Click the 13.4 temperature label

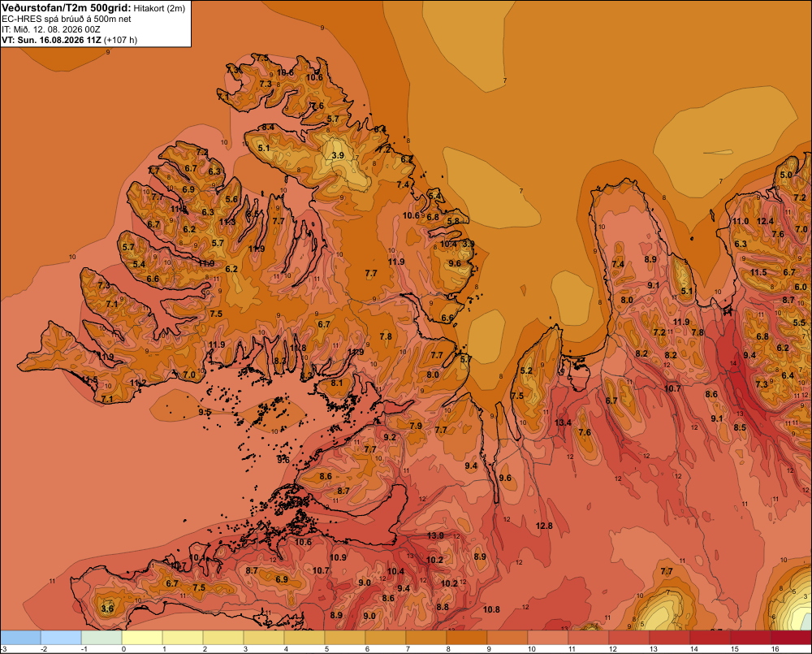[x=563, y=422]
